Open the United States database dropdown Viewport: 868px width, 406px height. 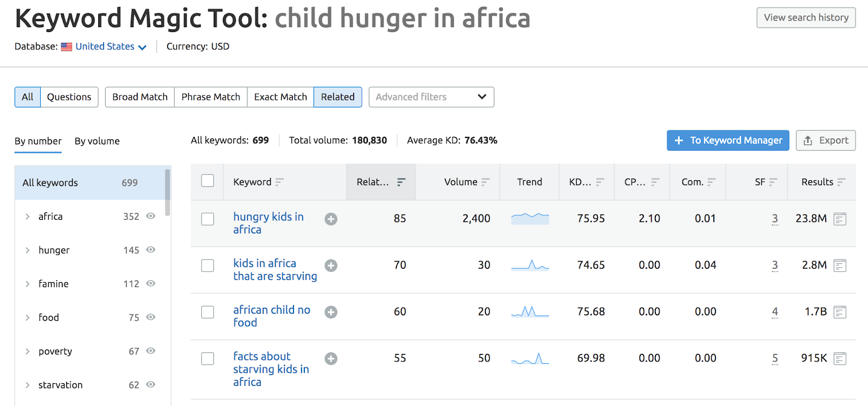click(111, 47)
